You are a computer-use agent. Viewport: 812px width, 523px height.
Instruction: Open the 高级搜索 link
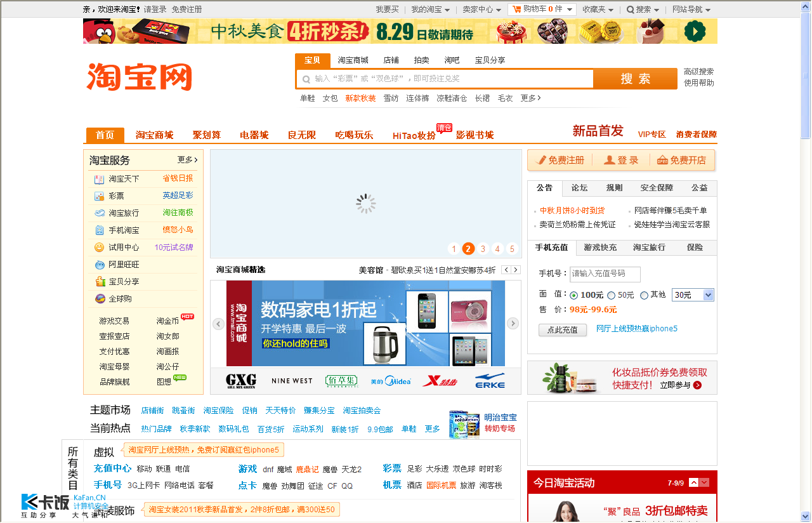pyautogui.click(x=698, y=72)
